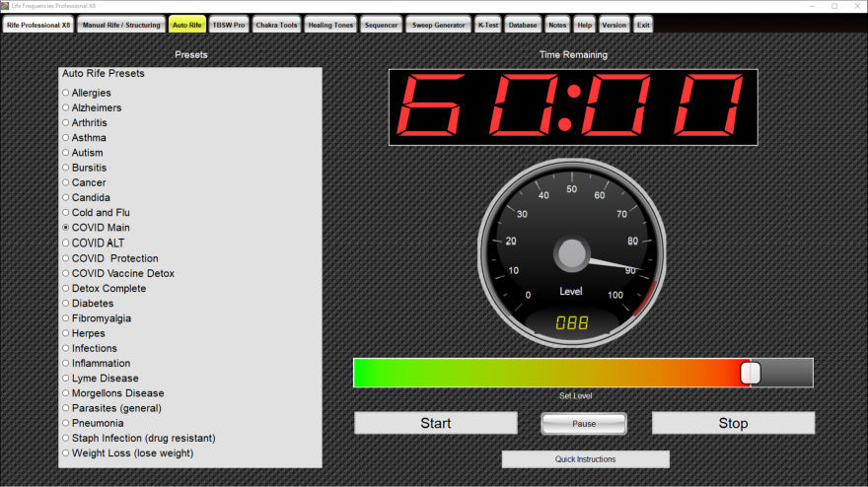This screenshot has width=868, height=487.
Task: Switch to the Sequencer tab
Action: click(x=381, y=25)
